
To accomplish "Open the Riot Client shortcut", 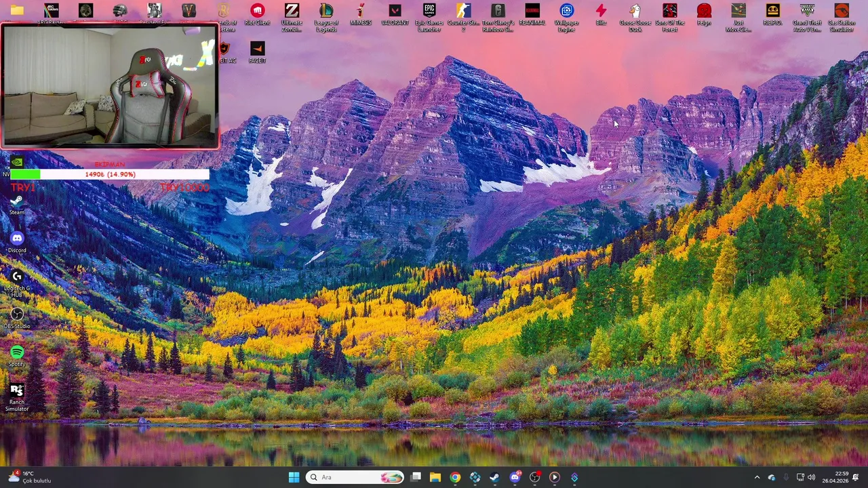I will coord(257,15).
